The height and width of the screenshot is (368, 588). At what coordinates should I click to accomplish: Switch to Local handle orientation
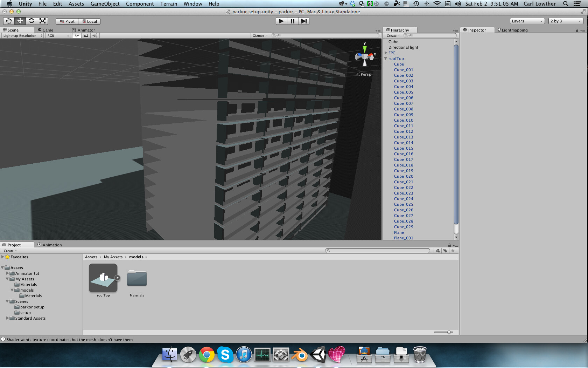pos(90,21)
